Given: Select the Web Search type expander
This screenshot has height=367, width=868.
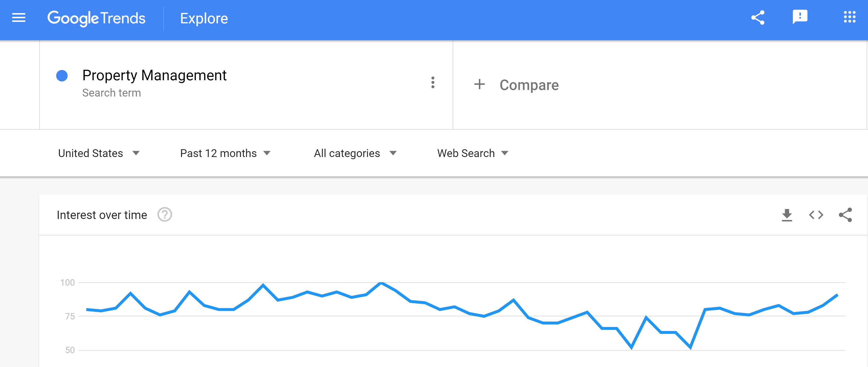Looking at the screenshot, I should click(473, 154).
